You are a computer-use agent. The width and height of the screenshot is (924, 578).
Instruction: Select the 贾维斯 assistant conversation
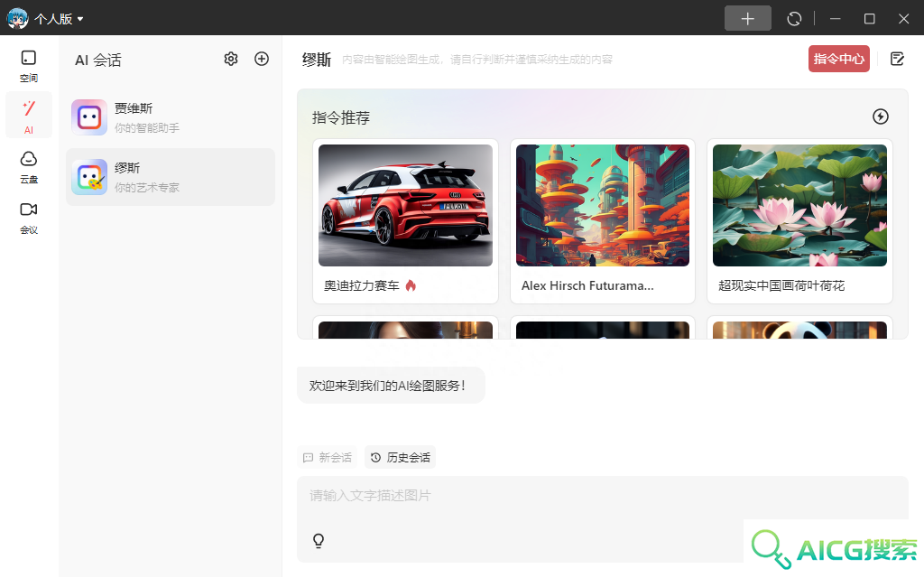click(171, 117)
